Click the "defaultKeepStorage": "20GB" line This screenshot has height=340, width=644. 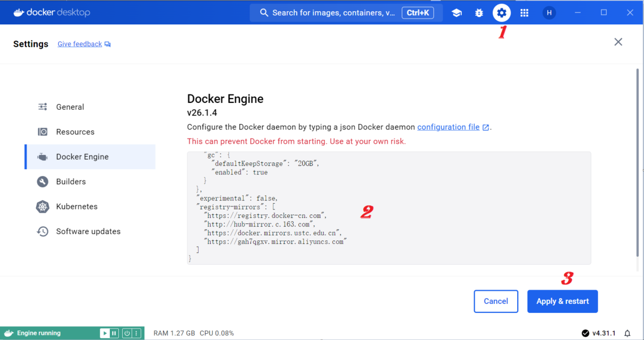pos(265,163)
